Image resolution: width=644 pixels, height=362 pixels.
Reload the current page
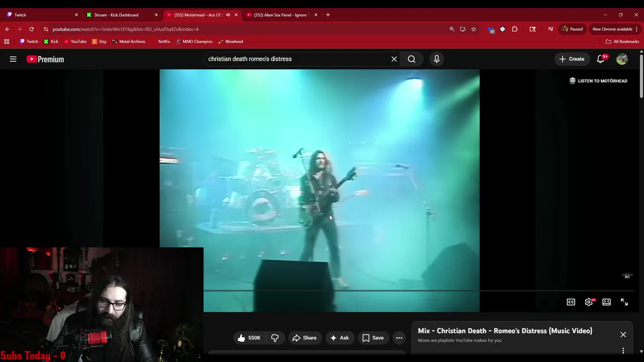(31, 29)
